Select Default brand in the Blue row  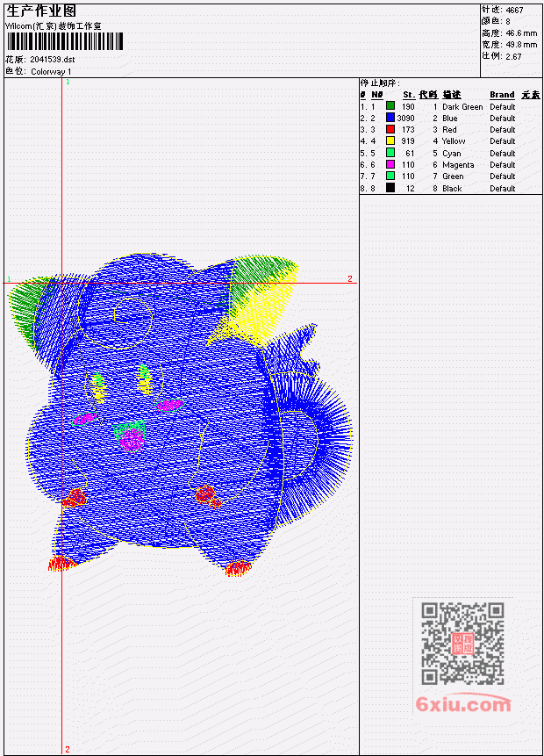point(502,119)
